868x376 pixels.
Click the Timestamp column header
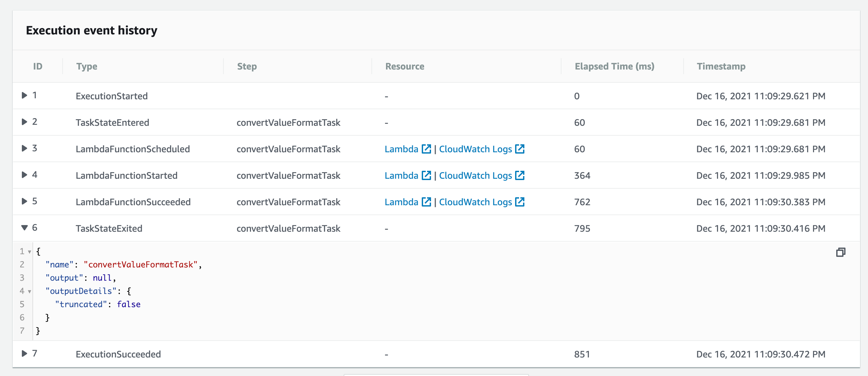pyautogui.click(x=721, y=67)
